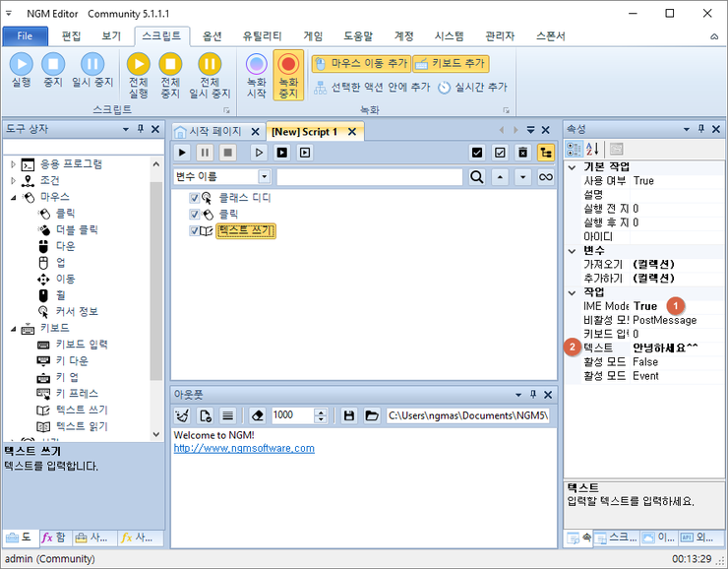Switch to 시작 페이지 document tab
Image resolution: width=728 pixels, height=569 pixels.
[215, 132]
